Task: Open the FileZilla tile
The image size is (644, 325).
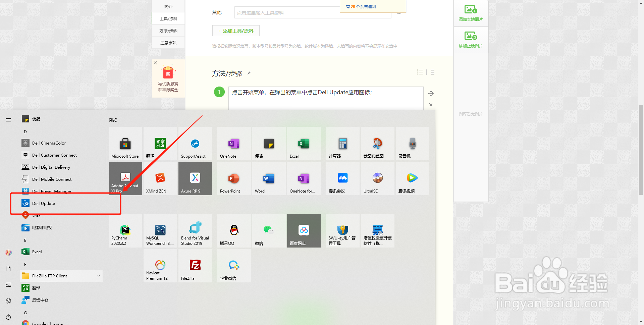Action: pyautogui.click(x=195, y=266)
